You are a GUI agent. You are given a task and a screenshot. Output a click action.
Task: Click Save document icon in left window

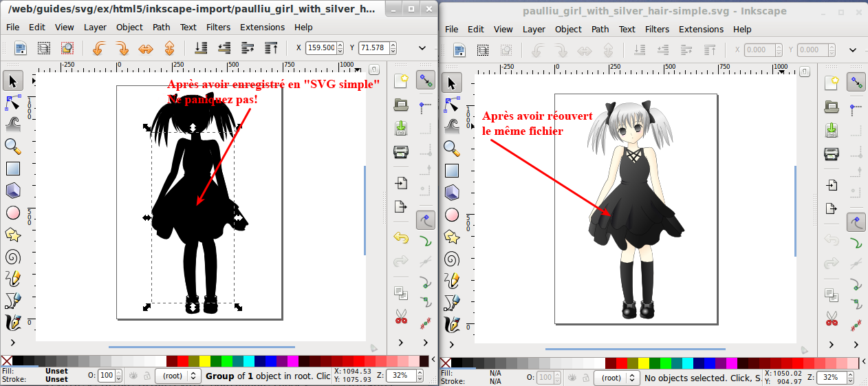[x=401, y=128]
